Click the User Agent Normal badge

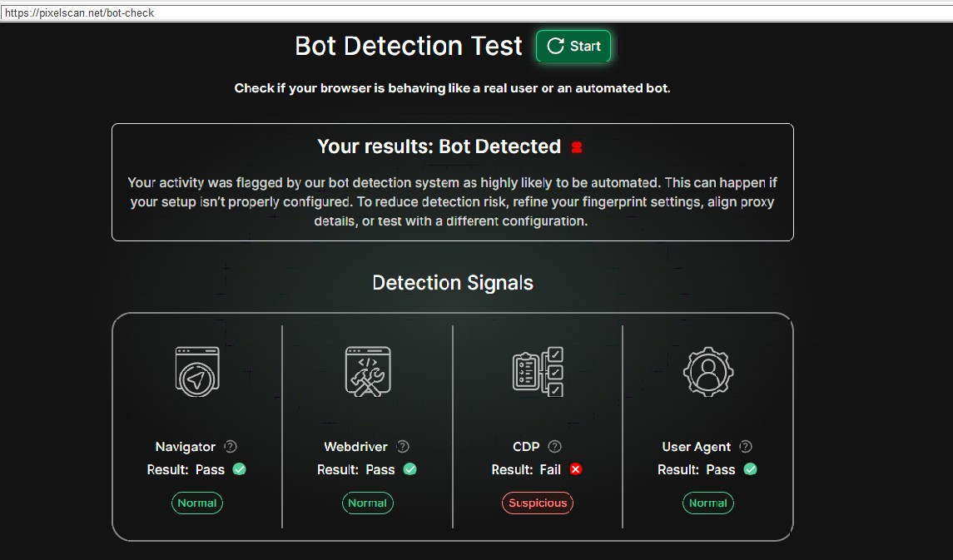pyautogui.click(x=708, y=503)
